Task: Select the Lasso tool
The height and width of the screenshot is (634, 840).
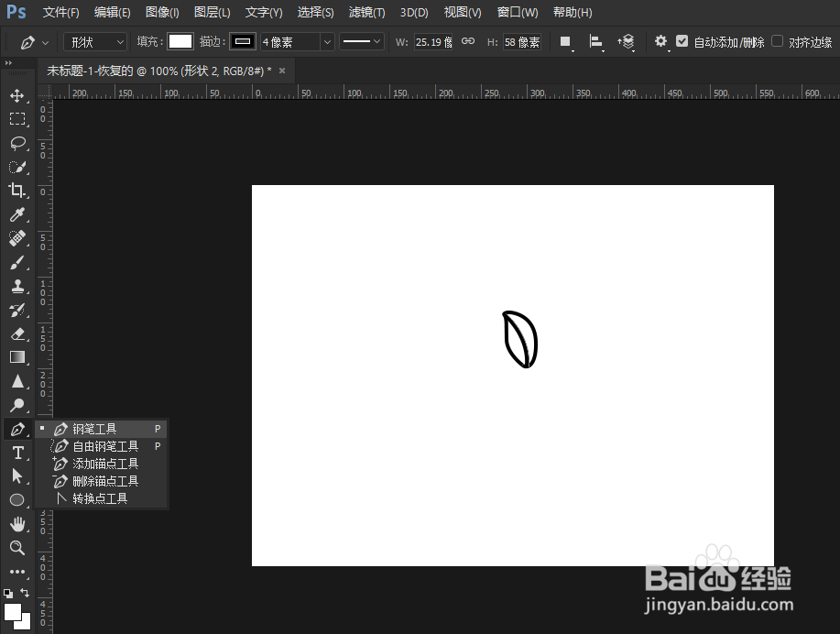Action: [17, 143]
